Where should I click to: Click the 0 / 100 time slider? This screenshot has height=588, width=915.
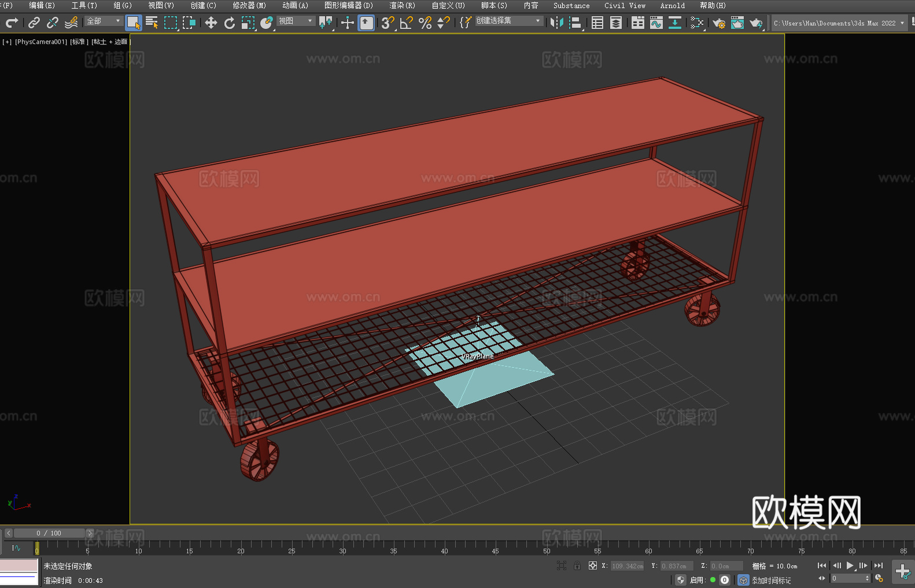[x=49, y=533]
